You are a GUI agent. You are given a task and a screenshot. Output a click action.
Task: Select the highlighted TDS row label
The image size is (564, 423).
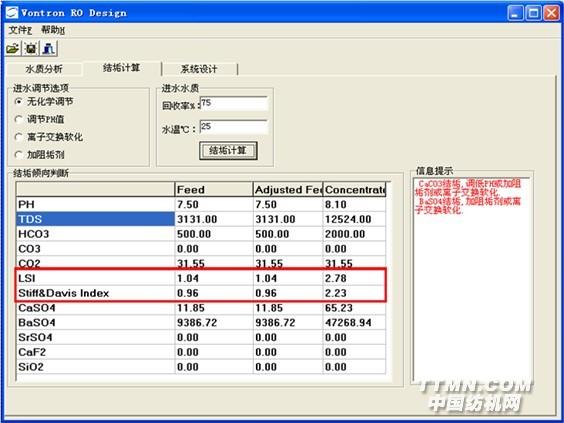click(x=95, y=219)
